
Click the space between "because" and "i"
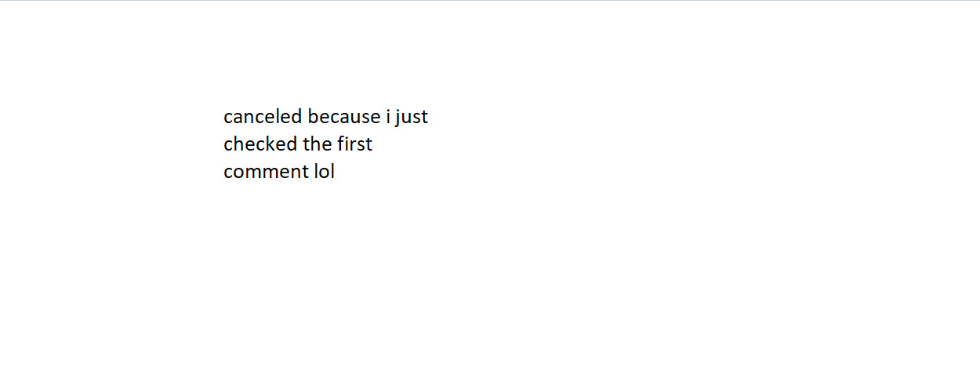[x=383, y=117]
